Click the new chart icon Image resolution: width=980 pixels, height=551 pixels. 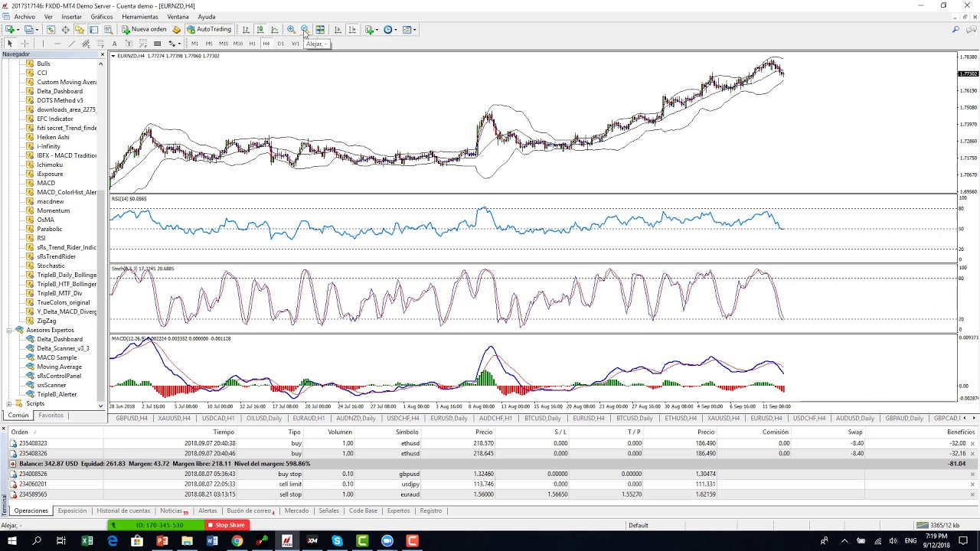click(11, 30)
